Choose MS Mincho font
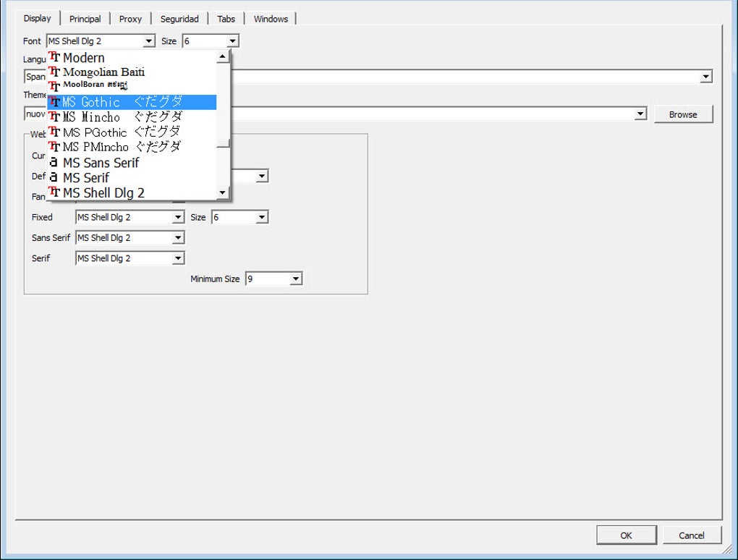This screenshot has height=560, width=738. click(x=132, y=116)
